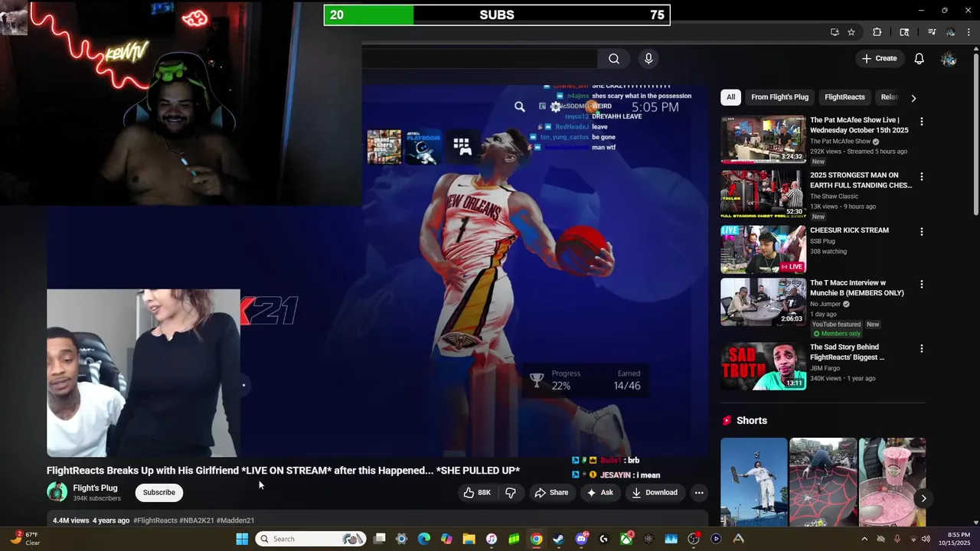Open 2025 Strongest Man on Earth video title

click(861, 181)
